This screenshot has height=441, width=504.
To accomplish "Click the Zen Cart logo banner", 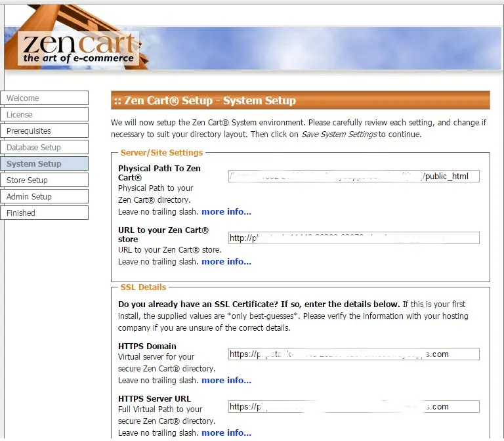I will (x=79, y=48).
